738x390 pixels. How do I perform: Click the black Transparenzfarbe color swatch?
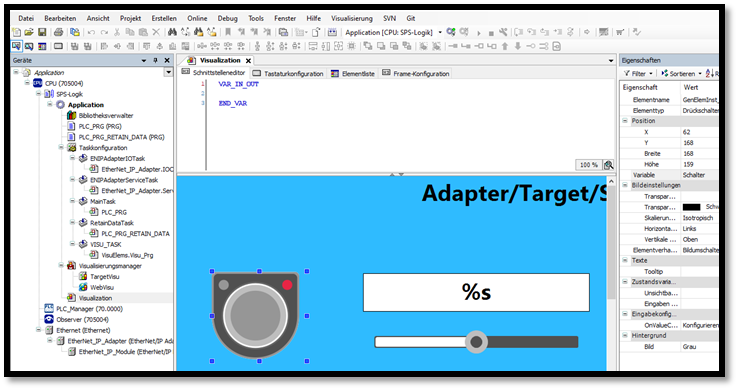(x=691, y=207)
